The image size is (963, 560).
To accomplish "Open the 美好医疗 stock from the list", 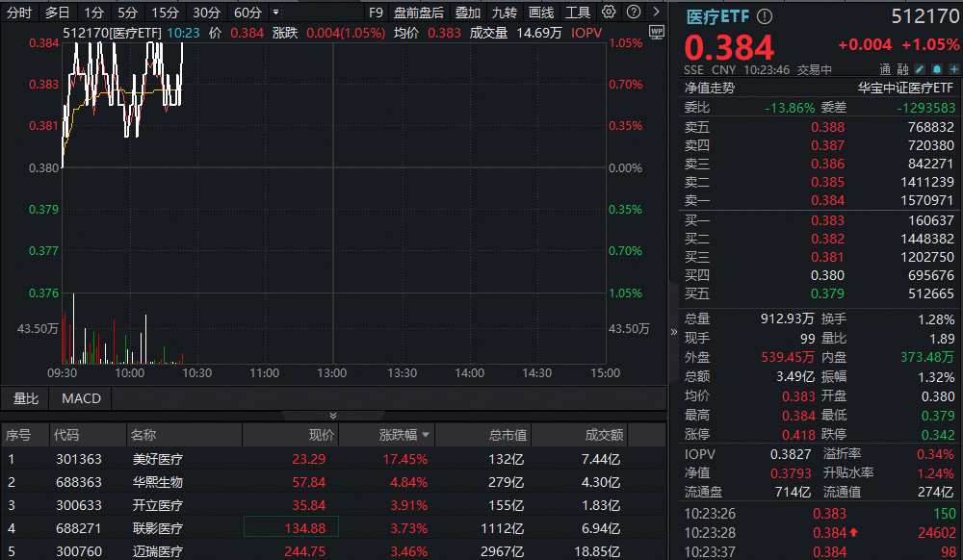I will (x=159, y=458).
